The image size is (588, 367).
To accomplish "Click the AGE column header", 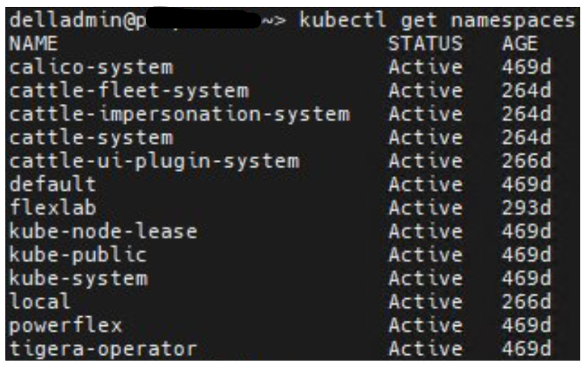I will pos(519,44).
